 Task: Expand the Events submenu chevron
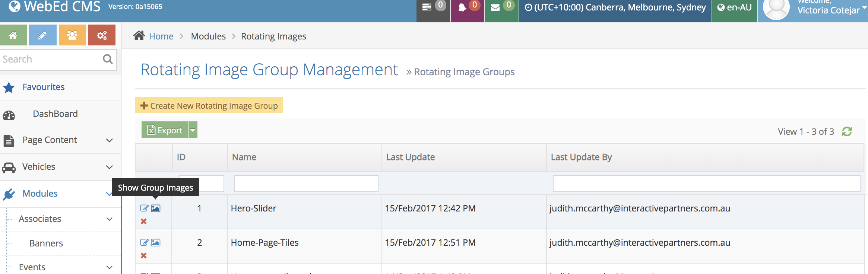click(x=109, y=267)
